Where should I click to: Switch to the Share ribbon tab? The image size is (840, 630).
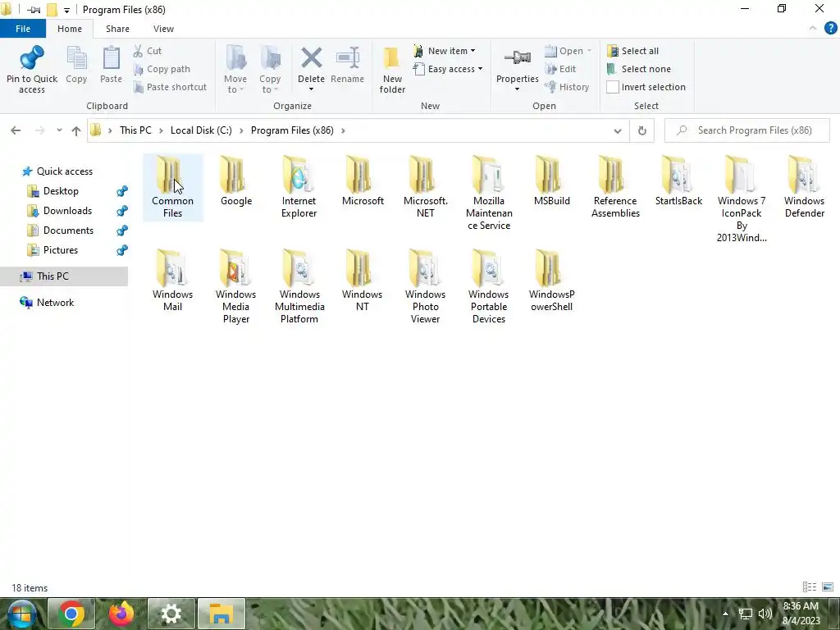click(x=117, y=29)
